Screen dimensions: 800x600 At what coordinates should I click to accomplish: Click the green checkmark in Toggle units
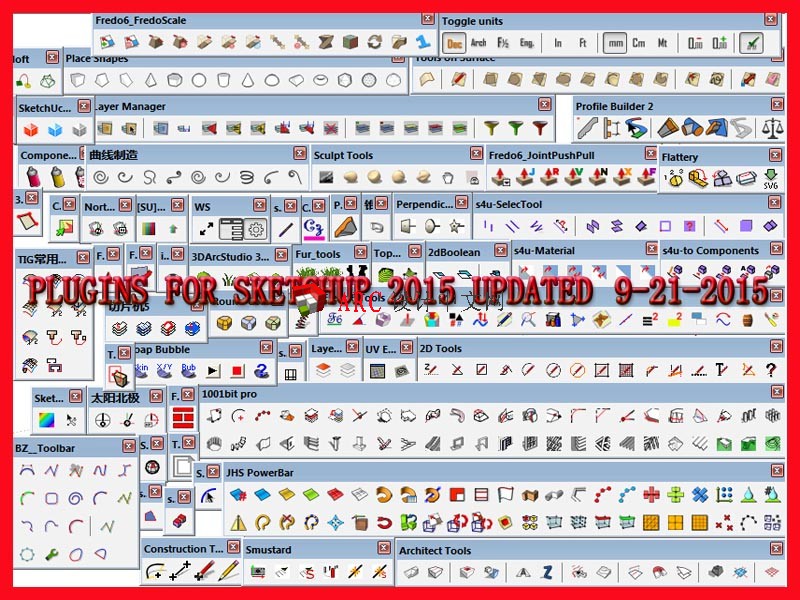(x=752, y=43)
